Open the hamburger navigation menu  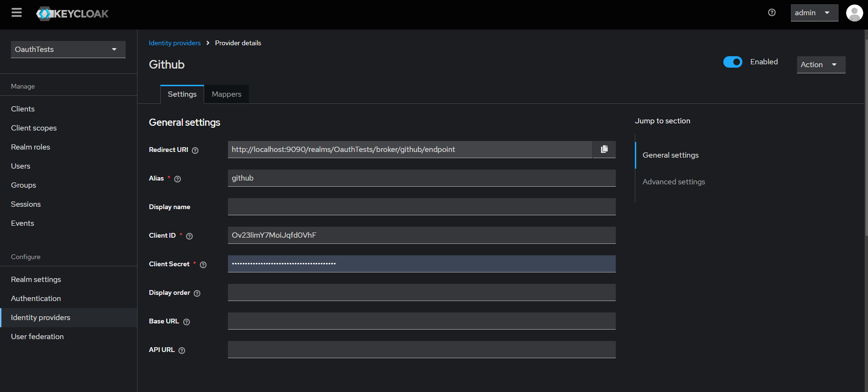pos(17,13)
